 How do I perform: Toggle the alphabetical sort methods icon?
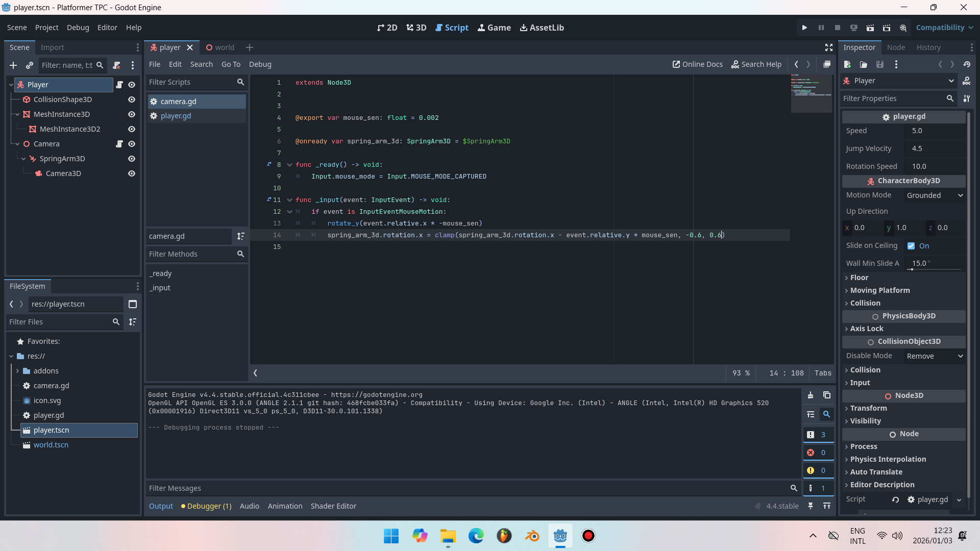[x=240, y=236]
